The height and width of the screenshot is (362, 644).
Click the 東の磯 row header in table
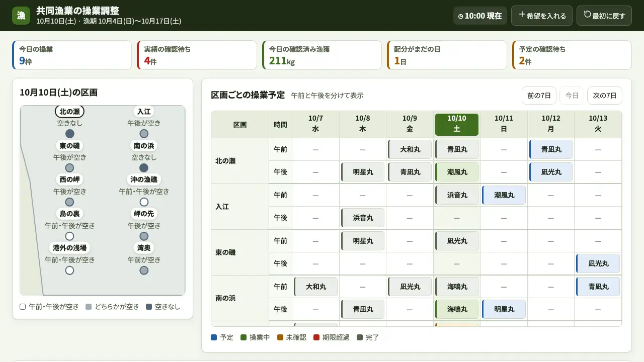[x=240, y=252]
